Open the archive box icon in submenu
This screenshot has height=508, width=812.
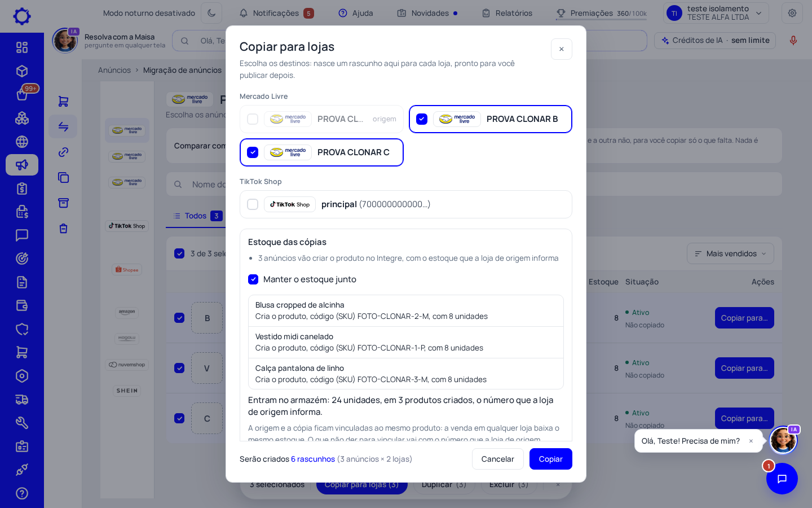63,203
